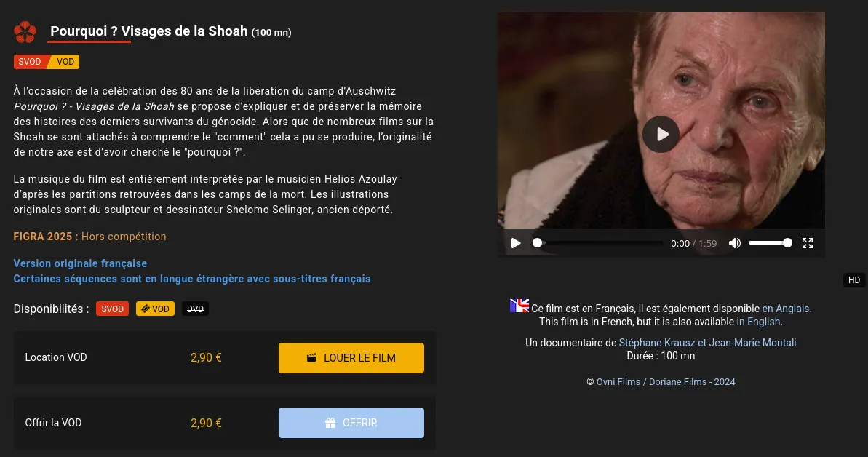Click the HD badge
Viewport: 868px width, 457px height.
tap(854, 280)
